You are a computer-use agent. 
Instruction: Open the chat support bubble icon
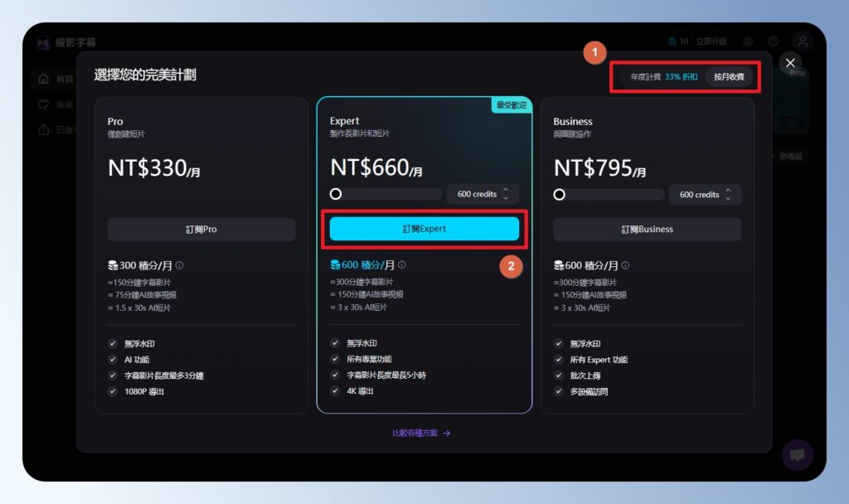(798, 455)
